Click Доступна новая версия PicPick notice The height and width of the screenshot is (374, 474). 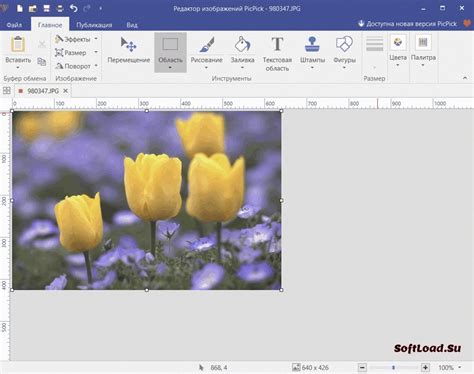408,24
